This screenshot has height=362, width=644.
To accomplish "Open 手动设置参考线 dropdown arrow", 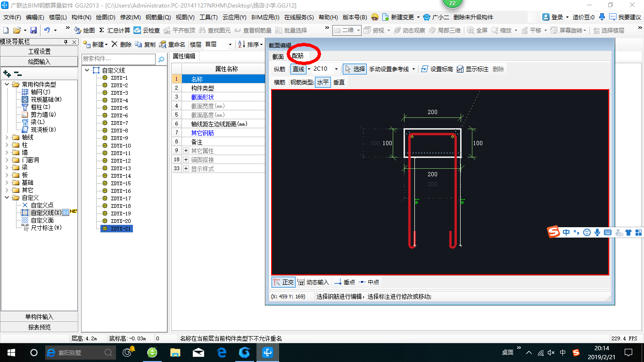I will [x=413, y=69].
